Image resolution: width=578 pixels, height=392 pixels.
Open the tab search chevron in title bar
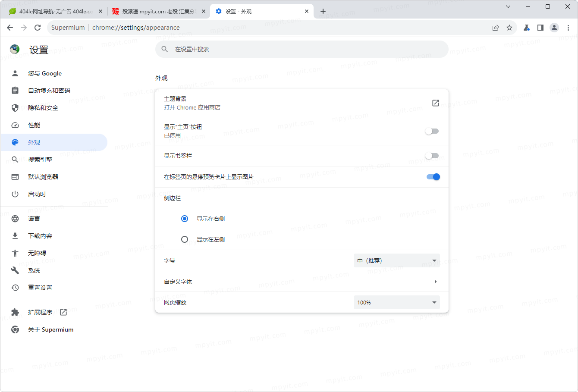tap(508, 6)
